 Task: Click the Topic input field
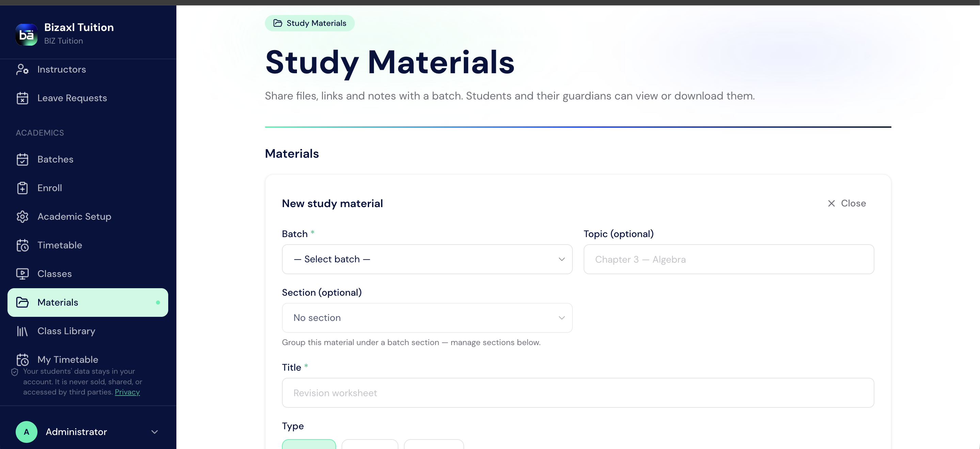tap(729, 259)
